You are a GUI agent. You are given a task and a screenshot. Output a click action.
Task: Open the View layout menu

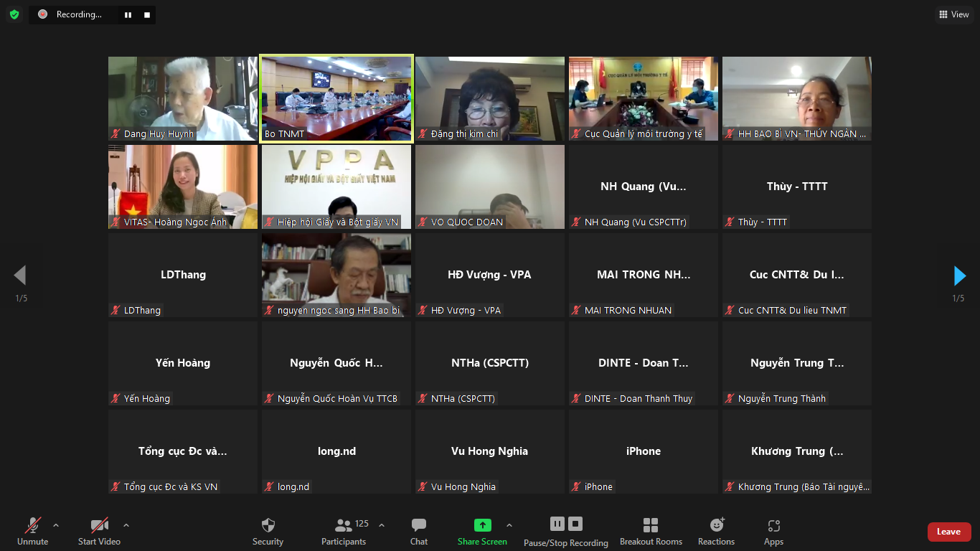pyautogui.click(x=953, y=14)
